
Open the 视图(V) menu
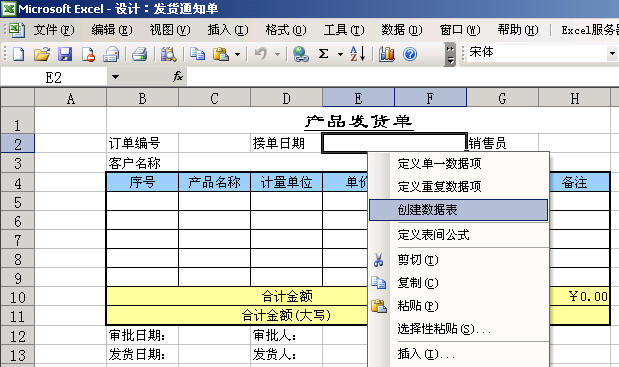(x=170, y=30)
